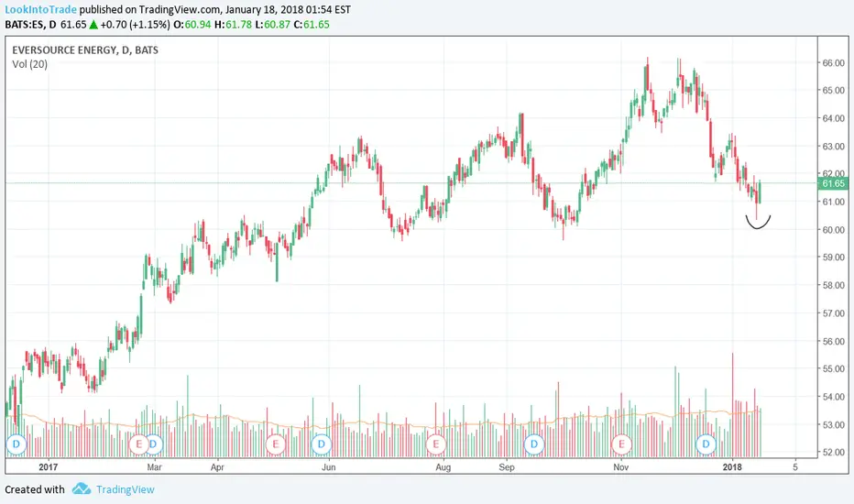
Task: Open the TradingView link beside 'Created with'
Action: pos(126,489)
